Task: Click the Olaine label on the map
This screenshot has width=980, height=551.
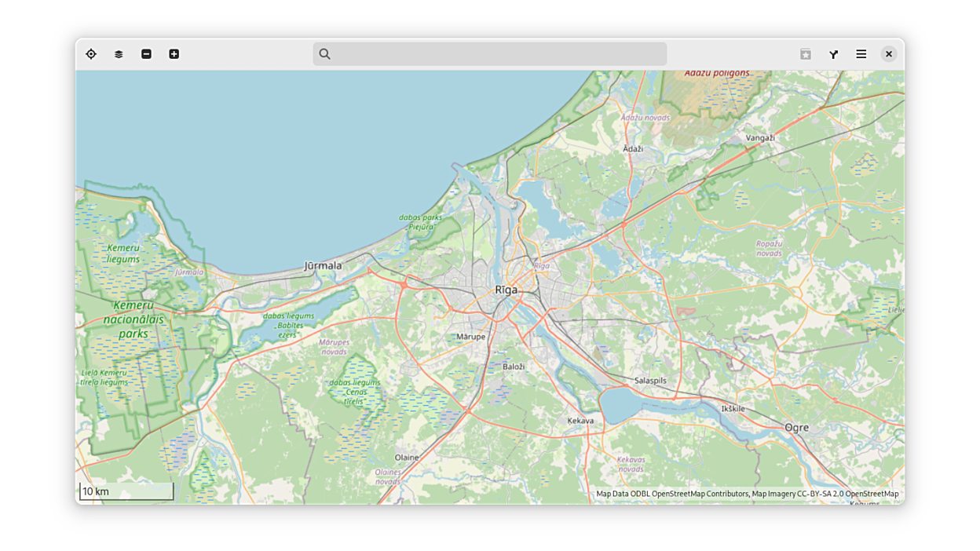Action: [407, 458]
